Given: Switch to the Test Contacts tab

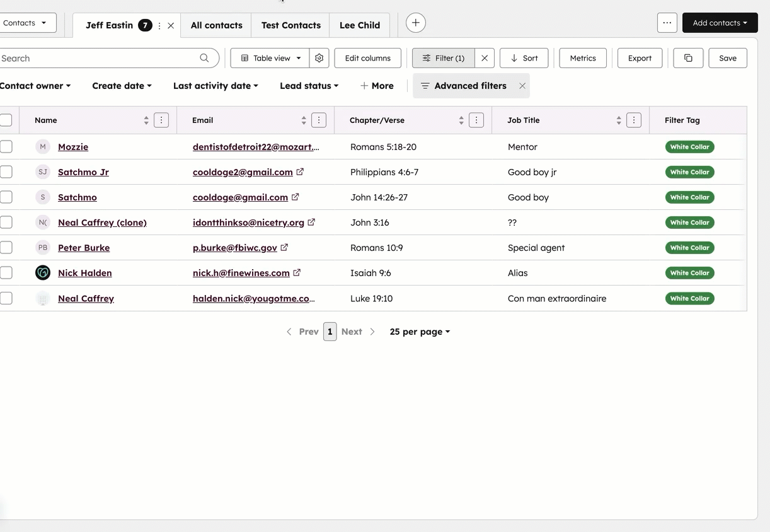Looking at the screenshot, I should pyautogui.click(x=290, y=25).
